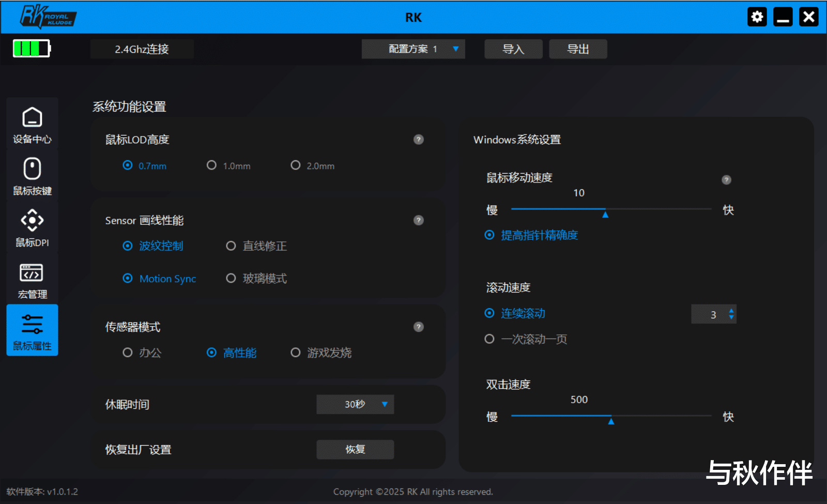Click the 系统功能设置 section heading
Viewport: 827px width, 504px height.
pyautogui.click(x=129, y=106)
